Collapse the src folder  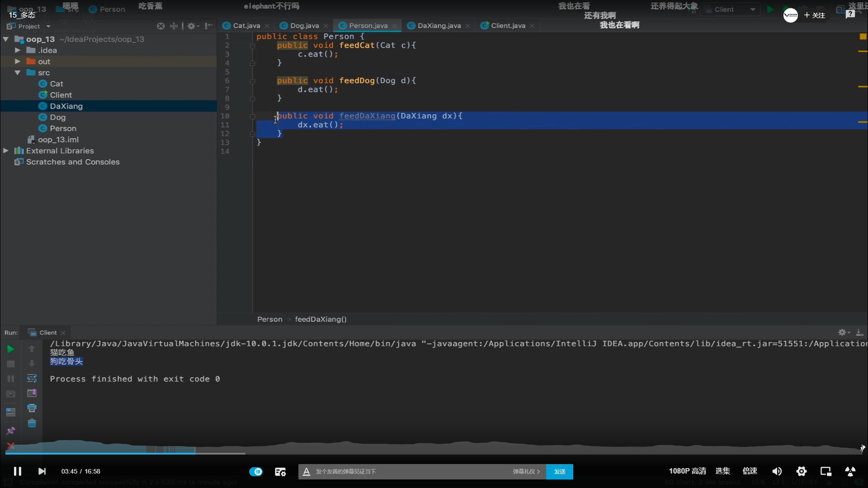click(18, 72)
